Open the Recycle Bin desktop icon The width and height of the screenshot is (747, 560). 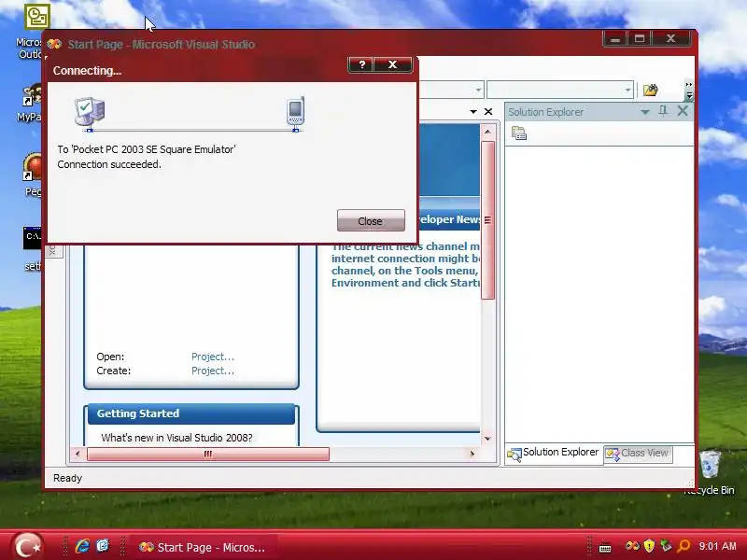click(x=710, y=464)
